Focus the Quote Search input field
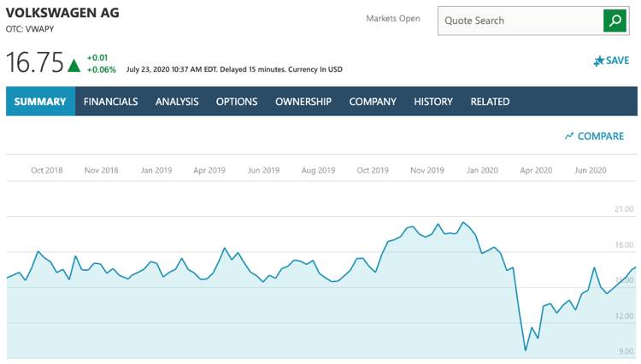Image resolution: width=641 pixels, height=364 pixels. pyautogui.click(x=520, y=21)
